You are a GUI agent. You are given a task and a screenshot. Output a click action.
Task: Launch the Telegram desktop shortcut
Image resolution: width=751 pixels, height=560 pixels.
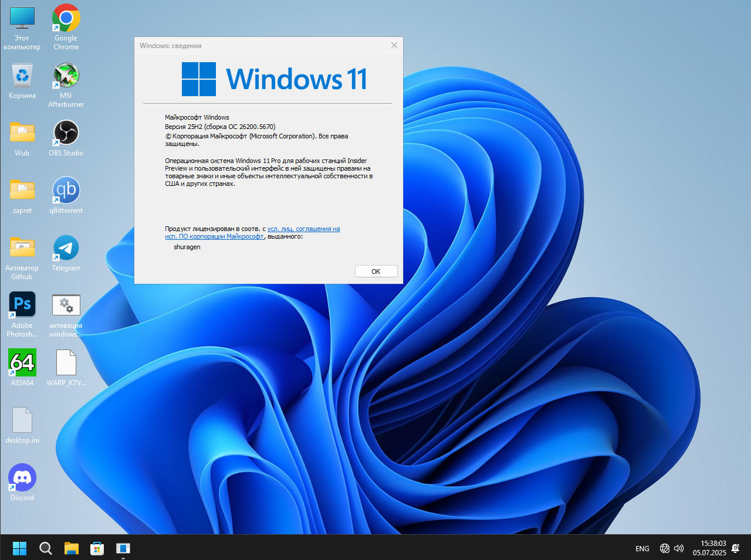pyautogui.click(x=66, y=253)
